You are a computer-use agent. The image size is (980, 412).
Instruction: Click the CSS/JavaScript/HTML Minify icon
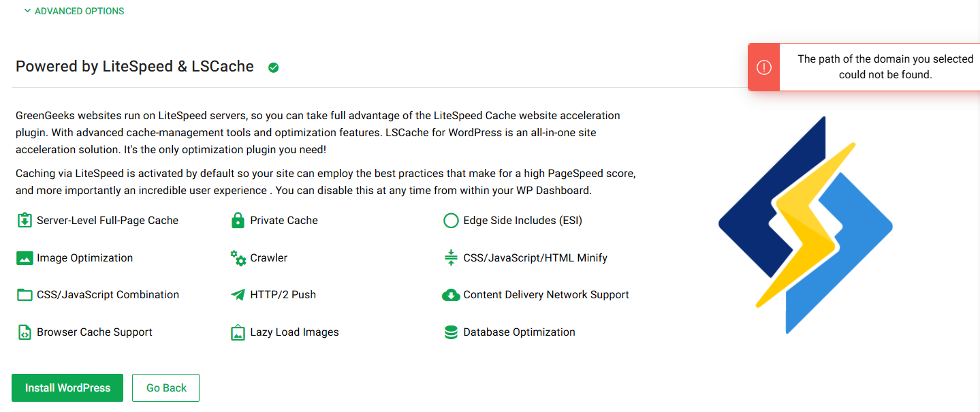point(451,258)
